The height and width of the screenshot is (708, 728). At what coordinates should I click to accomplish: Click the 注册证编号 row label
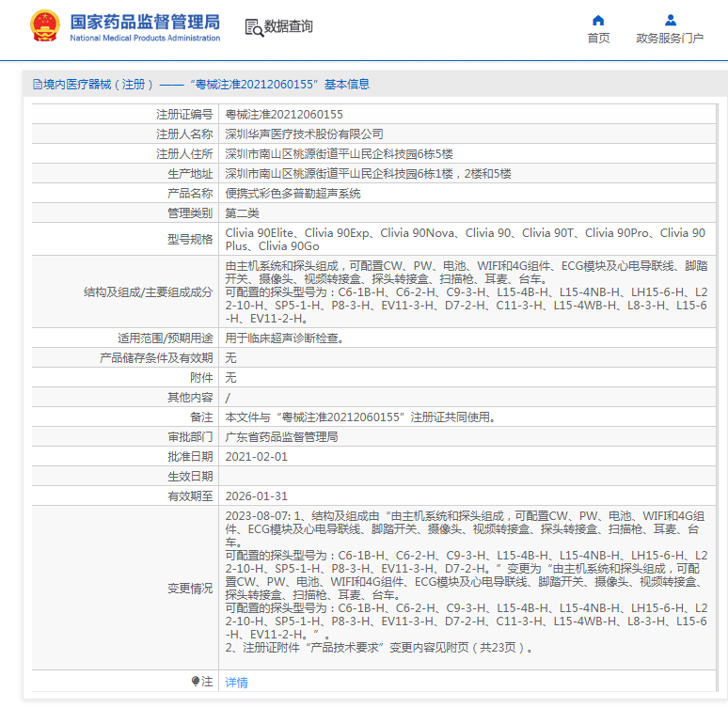pos(184,114)
